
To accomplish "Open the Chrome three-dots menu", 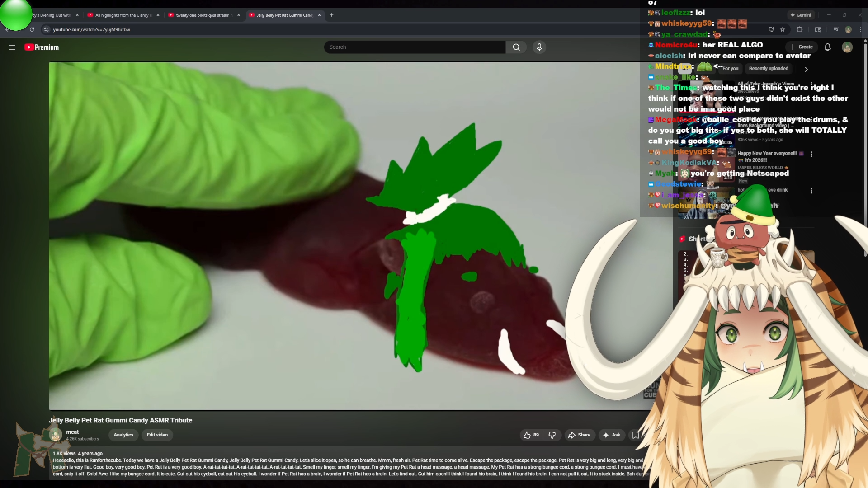I will 860,29.
